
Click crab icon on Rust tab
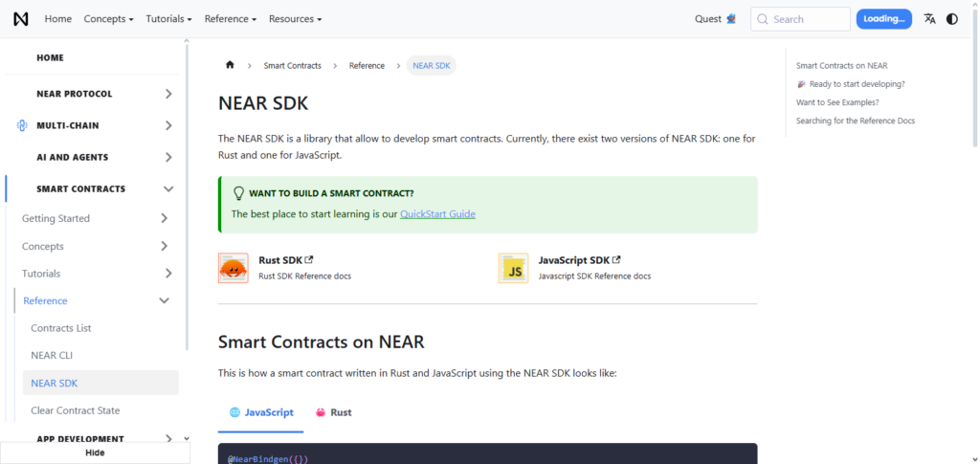click(321, 412)
